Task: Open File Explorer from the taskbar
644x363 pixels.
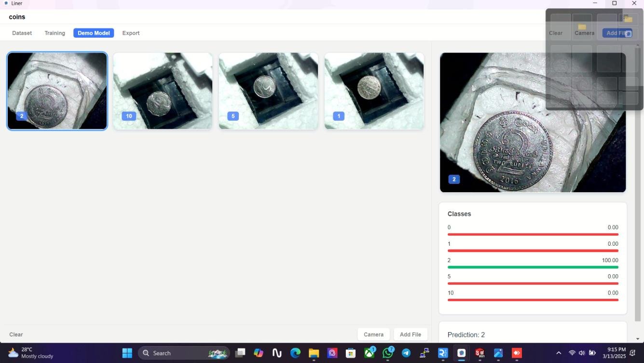Action: 314,353
